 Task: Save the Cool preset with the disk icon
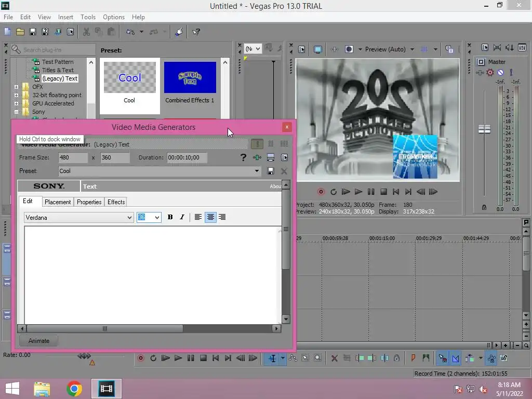pos(270,171)
